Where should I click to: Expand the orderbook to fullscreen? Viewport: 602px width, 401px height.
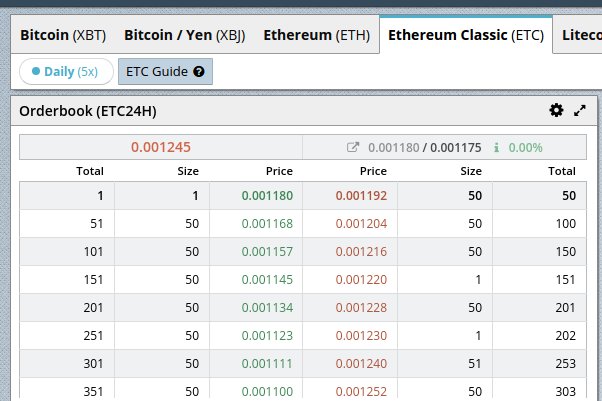point(580,111)
